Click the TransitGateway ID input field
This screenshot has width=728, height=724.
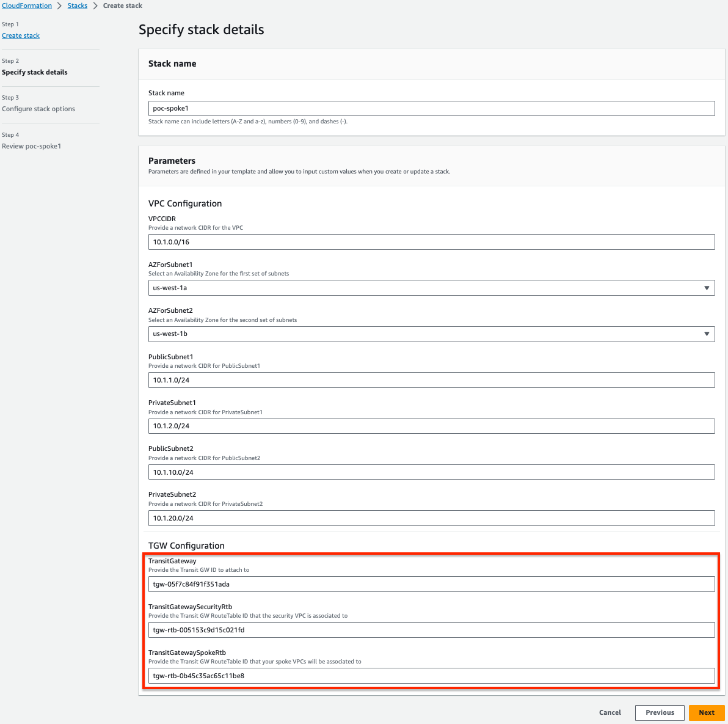(x=431, y=584)
